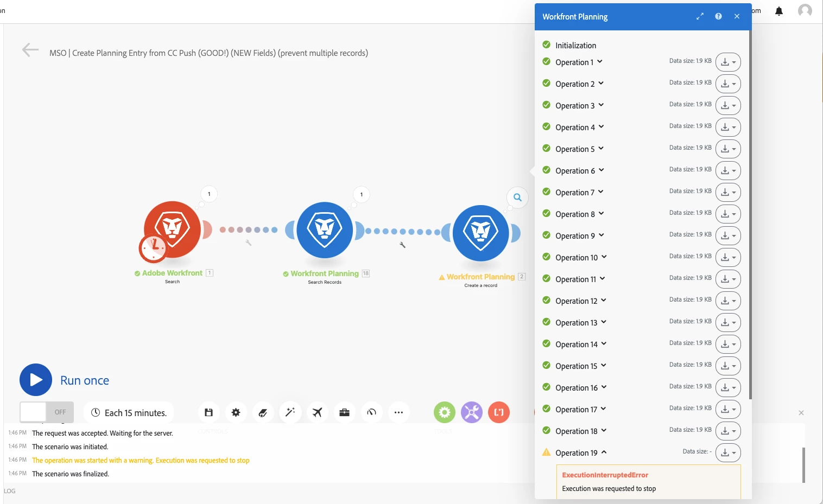Click the wrench filter before Create a record module
Image resolution: width=823 pixels, height=504 pixels.
[x=402, y=245]
